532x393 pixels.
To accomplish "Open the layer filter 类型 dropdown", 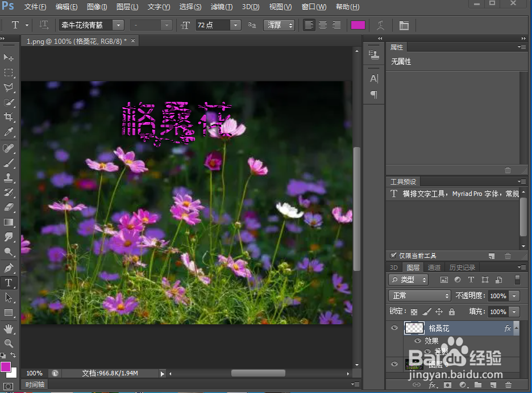I will [409, 280].
